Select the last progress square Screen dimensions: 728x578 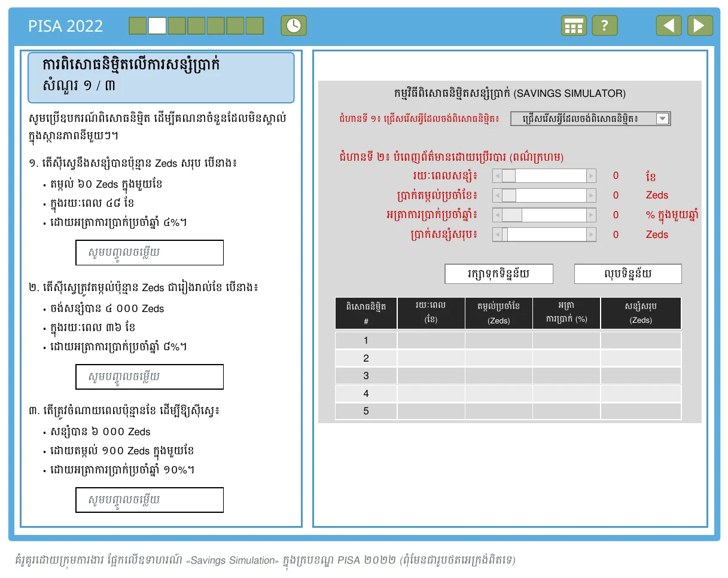click(x=255, y=26)
